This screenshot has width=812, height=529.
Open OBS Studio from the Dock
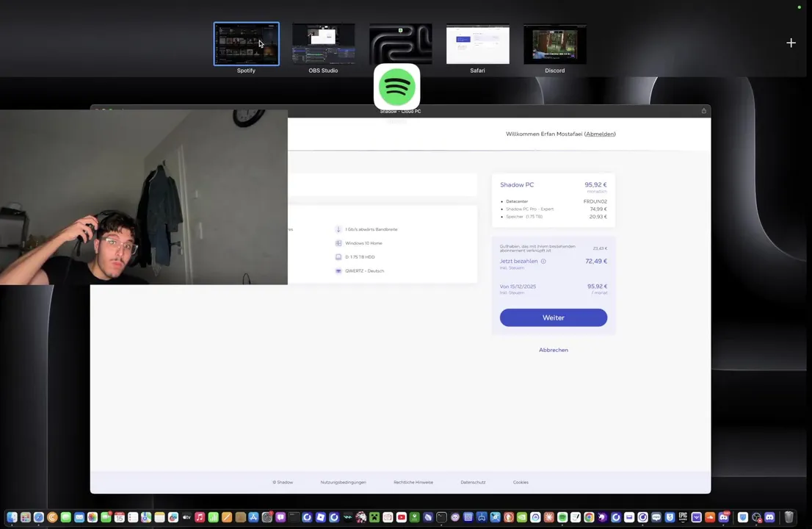(756, 517)
